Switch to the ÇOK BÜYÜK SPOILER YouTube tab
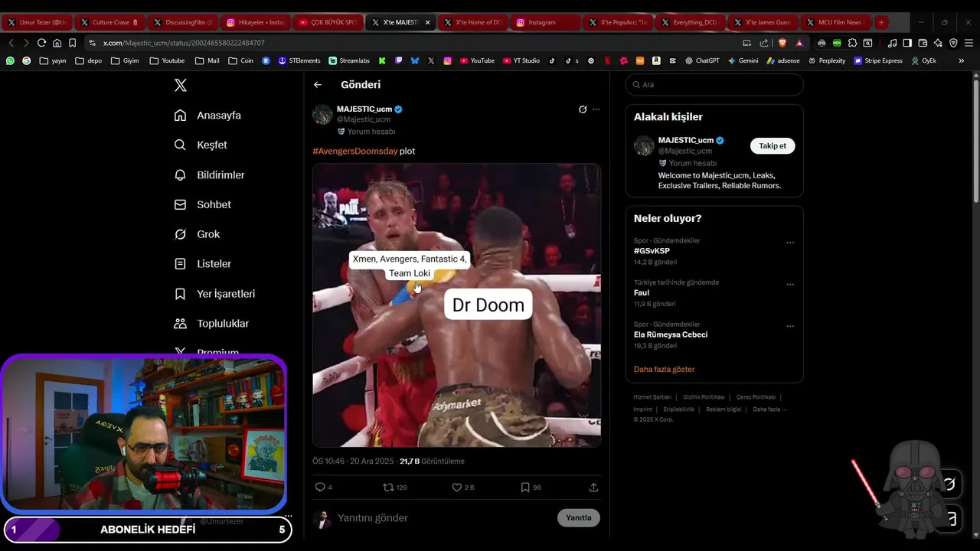 [x=328, y=22]
